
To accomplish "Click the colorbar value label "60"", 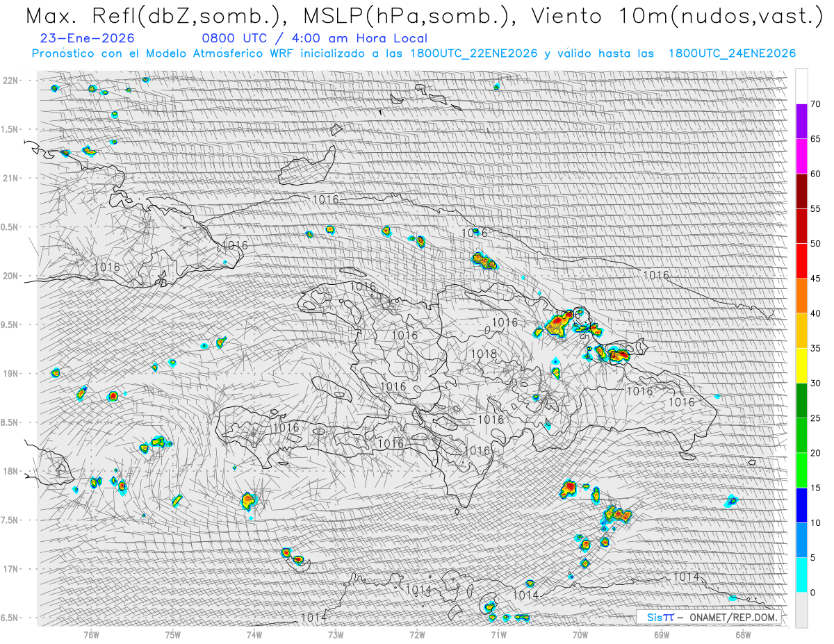I will (x=815, y=174).
